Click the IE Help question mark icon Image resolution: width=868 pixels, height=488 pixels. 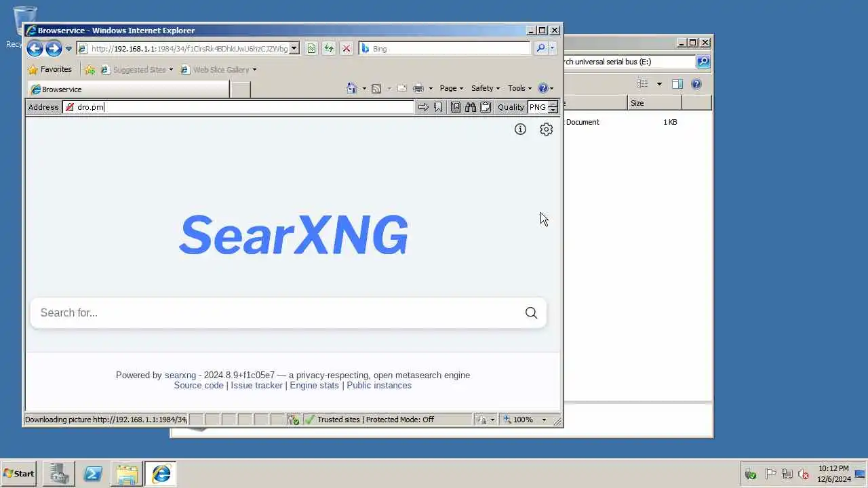click(542, 88)
